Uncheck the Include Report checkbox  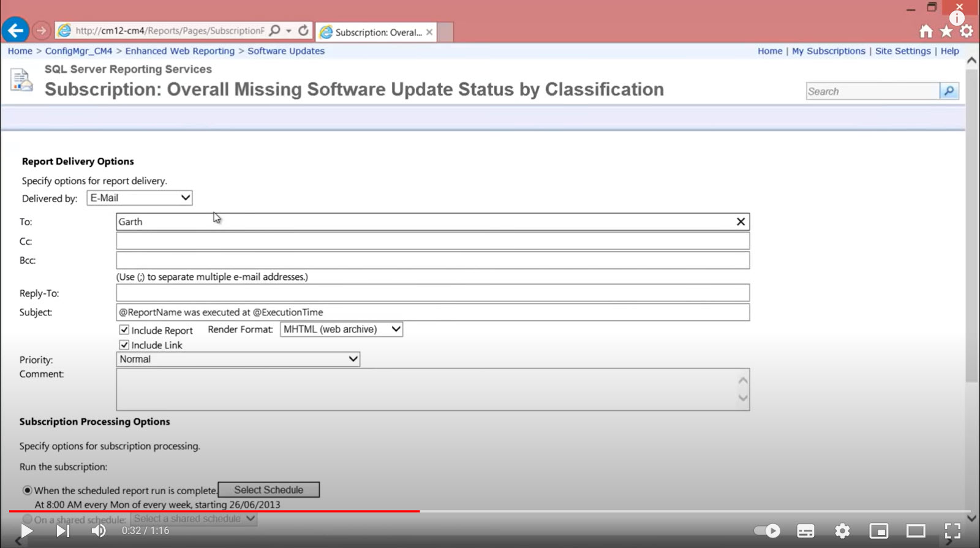tap(124, 330)
